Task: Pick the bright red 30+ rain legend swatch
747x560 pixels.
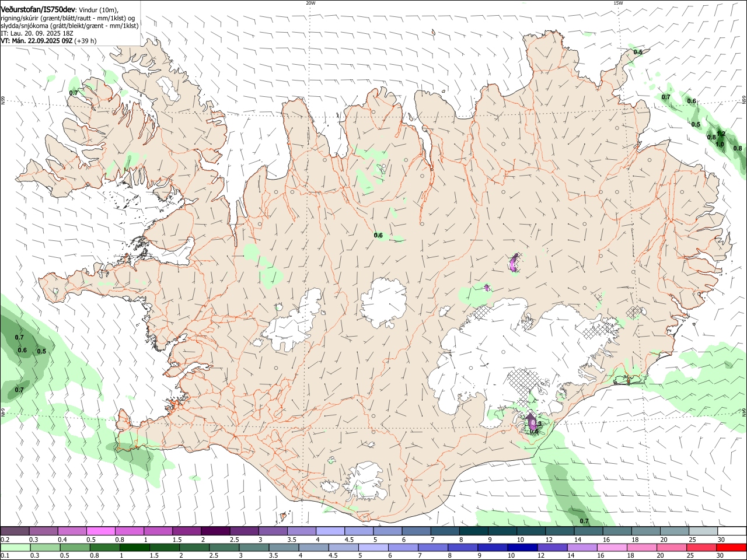Action: (731, 547)
